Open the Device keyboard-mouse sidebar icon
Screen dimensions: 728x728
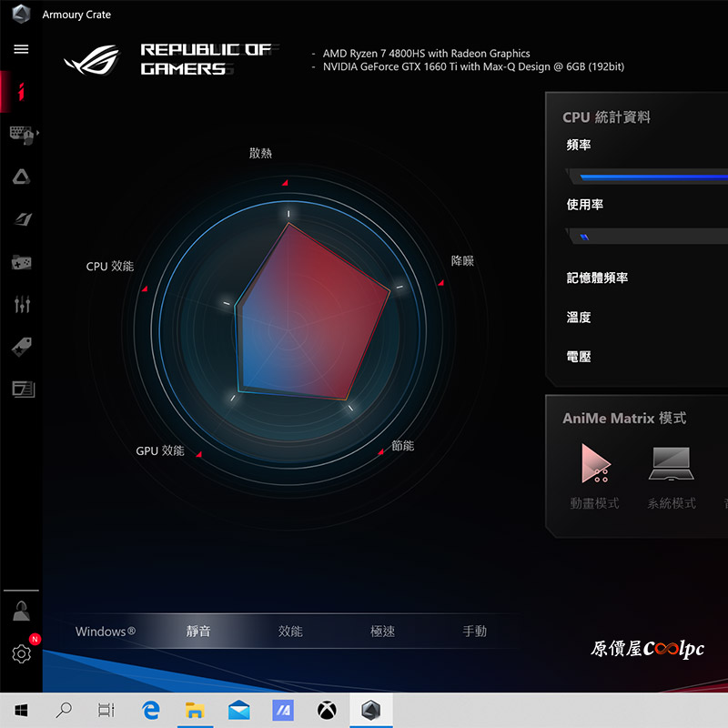pos(21,135)
